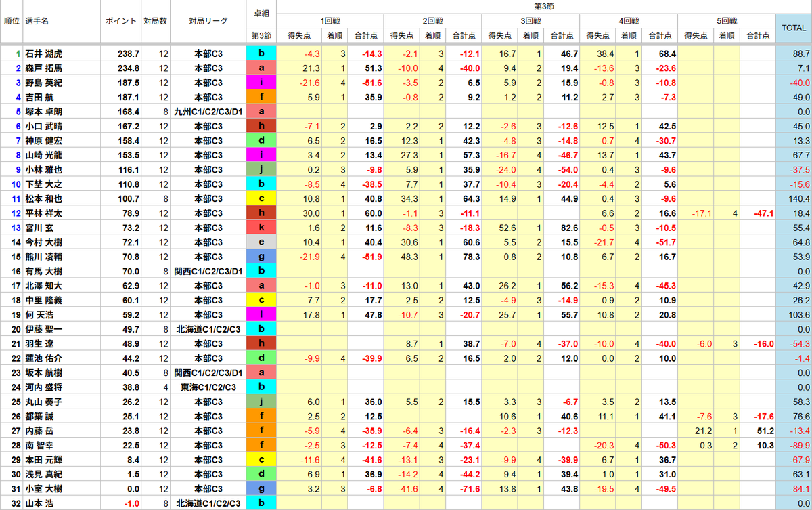Select player name 有馬 大樹
Screen dimensions: 812x510
[43, 271]
